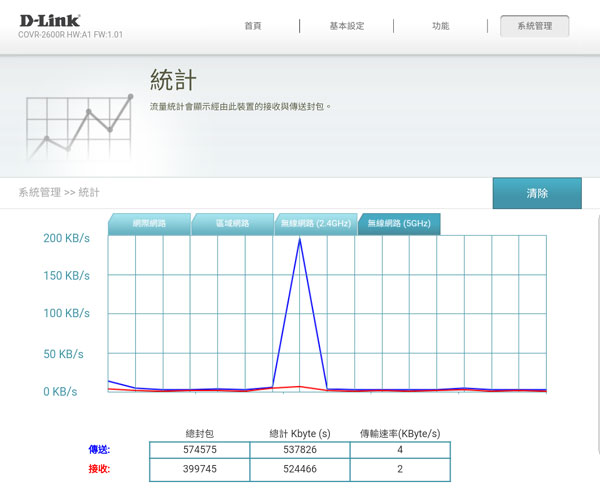Click the 系統管理 >> 統計 breadcrumb
The height and width of the screenshot is (498, 600).
tap(59, 192)
